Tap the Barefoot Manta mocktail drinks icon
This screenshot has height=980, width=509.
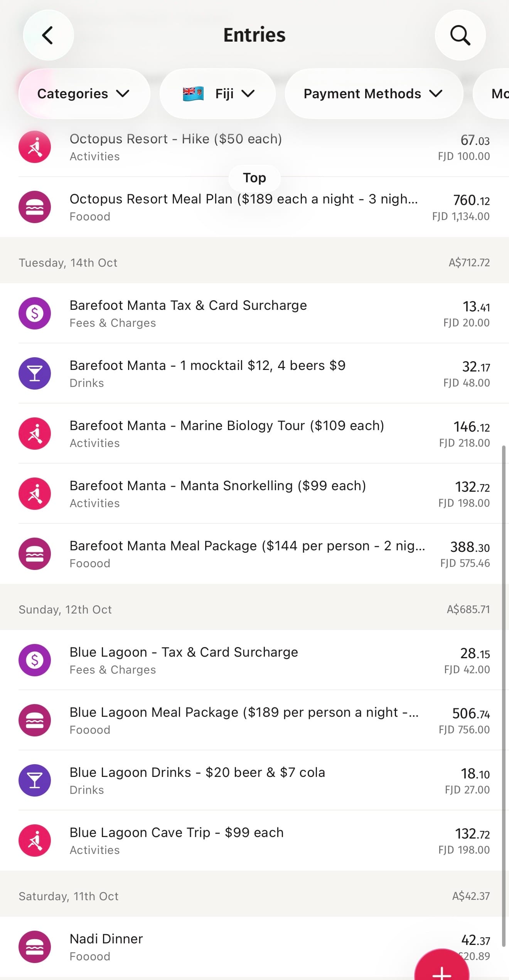point(35,373)
